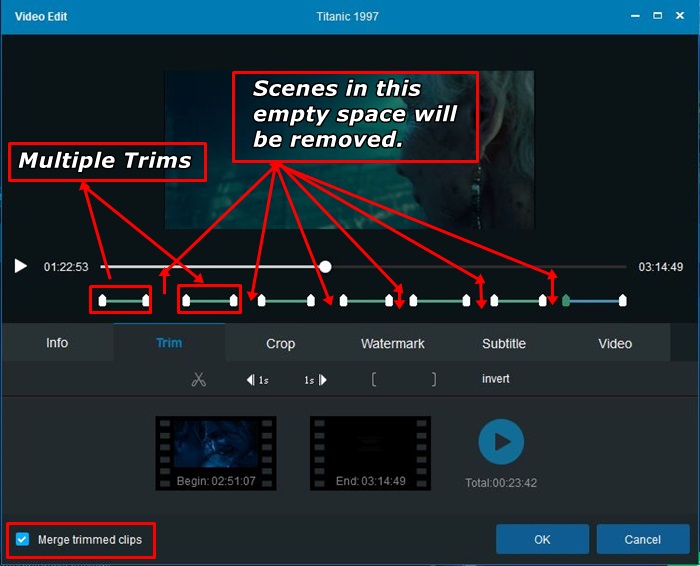The image size is (700, 566).
Task: Set trim end with right bracket
Action: point(433,379)
